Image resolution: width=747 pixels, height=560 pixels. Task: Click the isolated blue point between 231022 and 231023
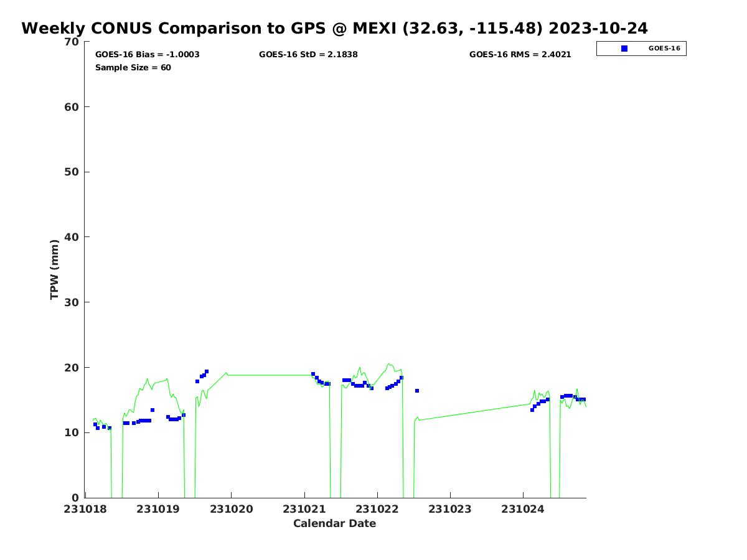coord(417,391)
